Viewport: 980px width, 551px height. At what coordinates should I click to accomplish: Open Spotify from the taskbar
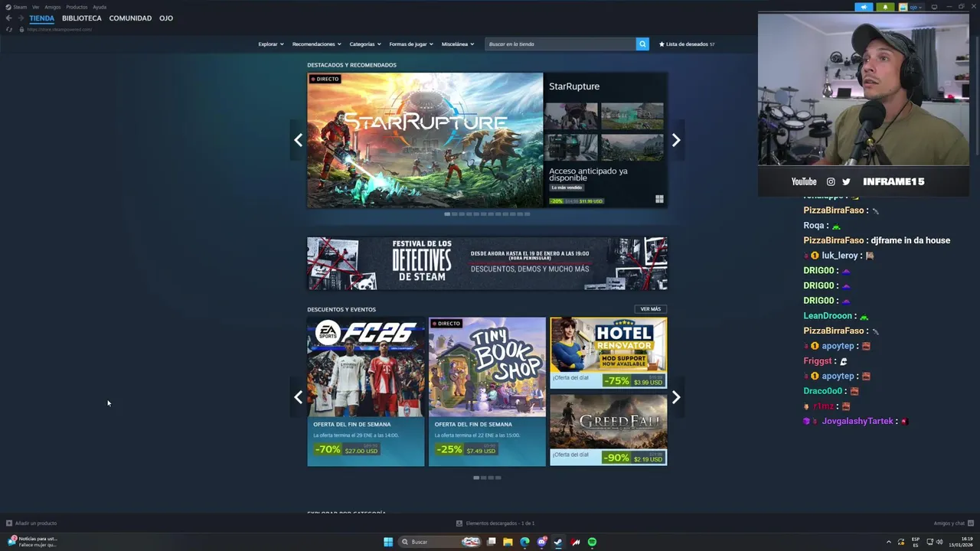point(592,542)
